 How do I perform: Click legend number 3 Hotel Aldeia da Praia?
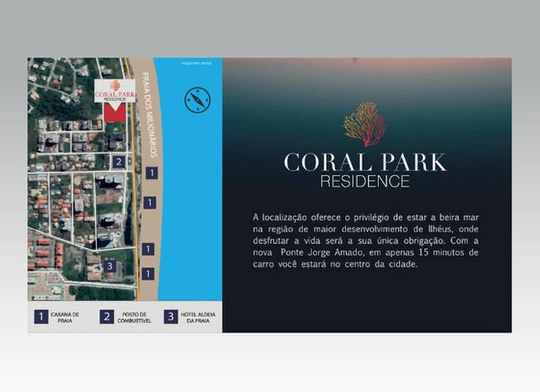pos(170,316)
